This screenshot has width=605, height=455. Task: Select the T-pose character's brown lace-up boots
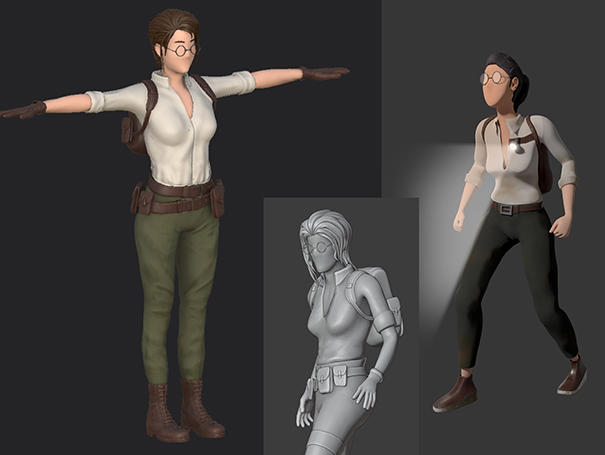(x=185, y=410)
